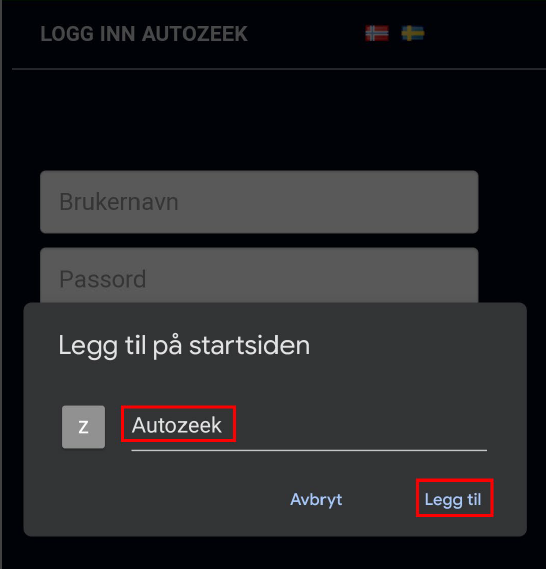Place cursor after the Autozeek text
Screen dimensions: 546x569
[x=223, y=425]
